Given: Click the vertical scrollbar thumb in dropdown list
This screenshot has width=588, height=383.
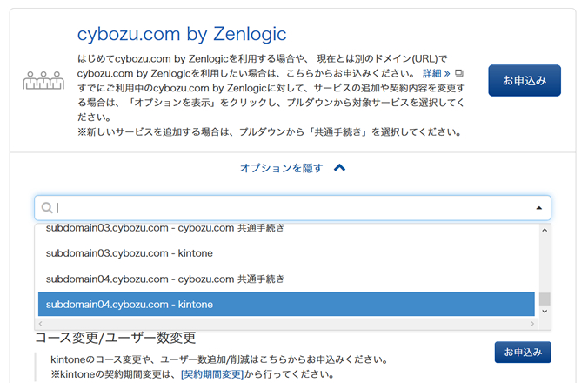Looking at the screenshot, I should [x=545, y=299].
